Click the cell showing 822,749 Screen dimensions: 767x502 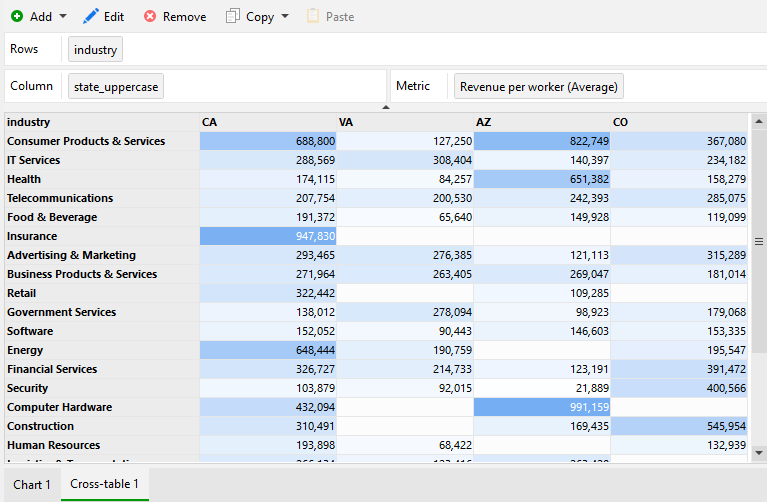coord(542,141)
